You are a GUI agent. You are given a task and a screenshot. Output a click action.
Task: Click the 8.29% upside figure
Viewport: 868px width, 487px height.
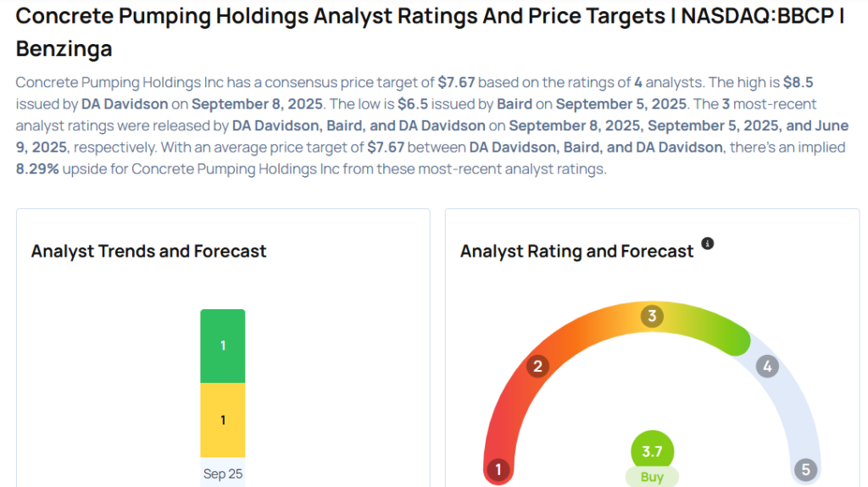pyautogui.click(x=38, y=169)
